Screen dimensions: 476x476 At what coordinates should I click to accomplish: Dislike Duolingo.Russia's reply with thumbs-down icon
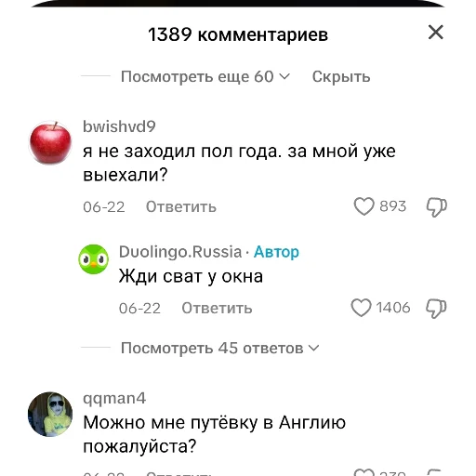tap(436, 309)
